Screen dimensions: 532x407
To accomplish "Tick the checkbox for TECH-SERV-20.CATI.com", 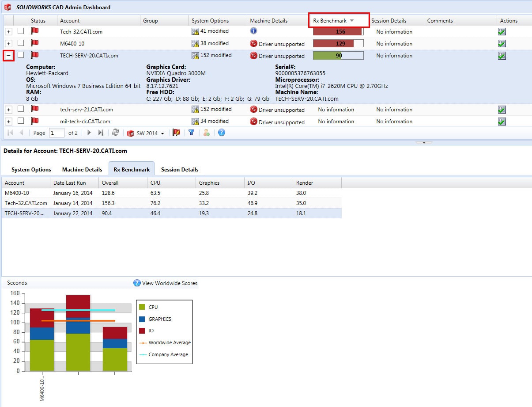I will [x=21, y=55].
